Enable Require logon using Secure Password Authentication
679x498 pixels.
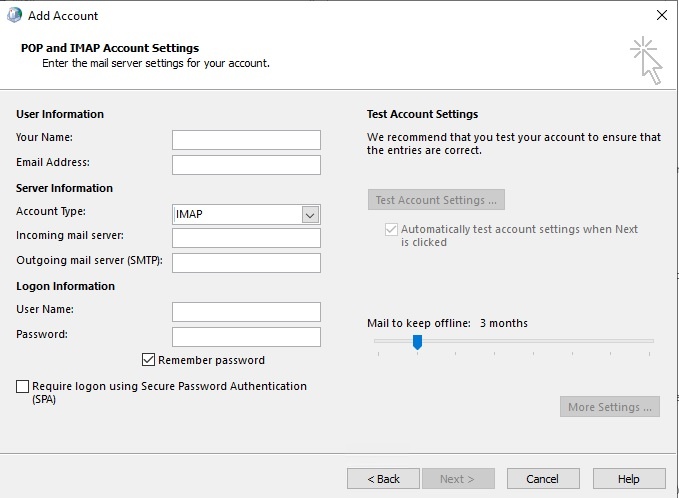(x=23, y=386)
